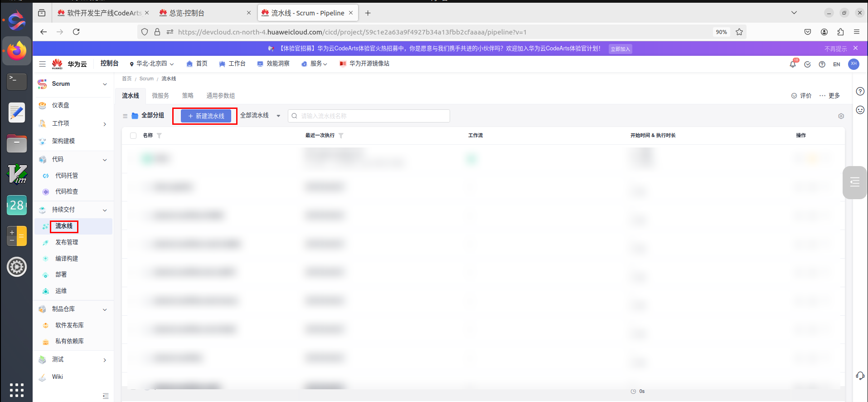Click the Huawei Cloud logo
This screenshot has height=402, width=868.
[69, 64]
